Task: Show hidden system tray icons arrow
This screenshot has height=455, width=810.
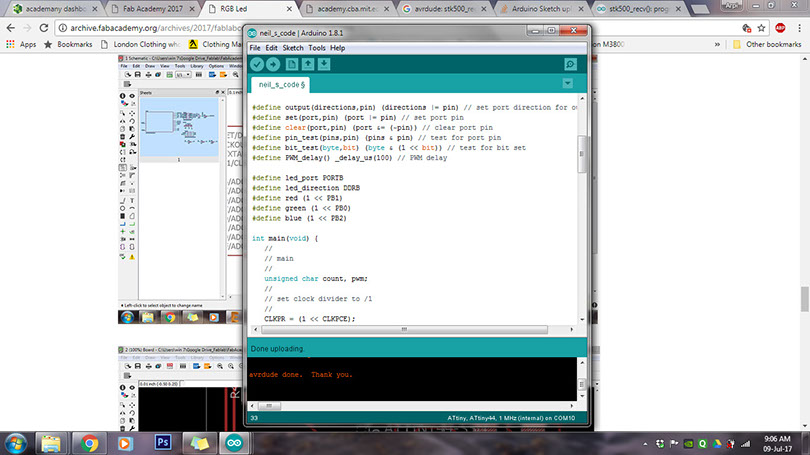Action: 645,444
